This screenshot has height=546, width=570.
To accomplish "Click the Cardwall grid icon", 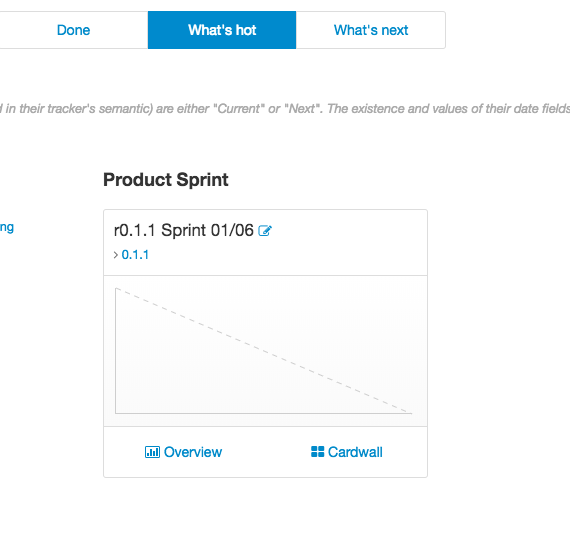I will click(317, 451).
